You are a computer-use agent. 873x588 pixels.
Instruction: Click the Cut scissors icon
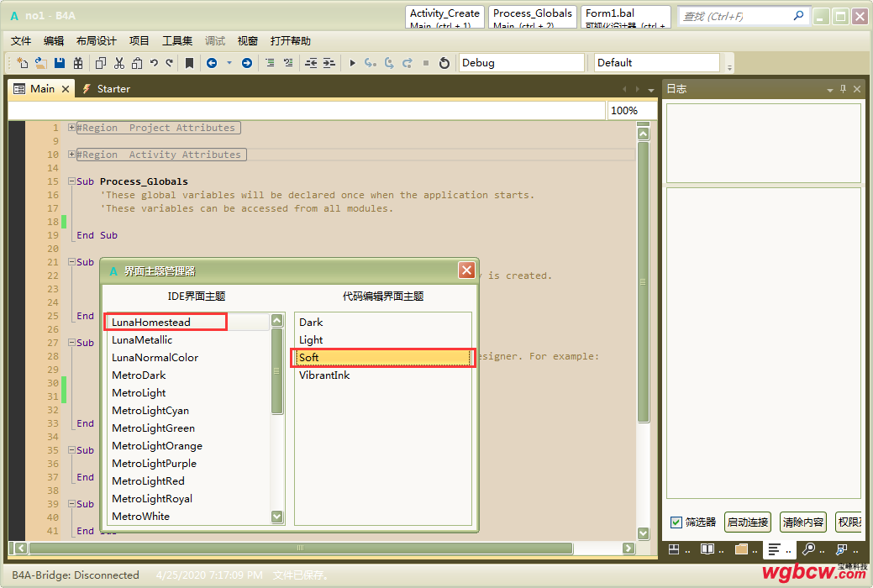119,63
